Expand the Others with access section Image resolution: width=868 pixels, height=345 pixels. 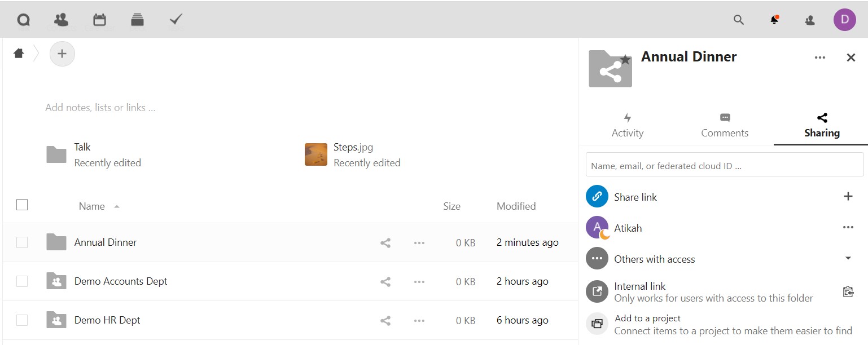(848, 259)
